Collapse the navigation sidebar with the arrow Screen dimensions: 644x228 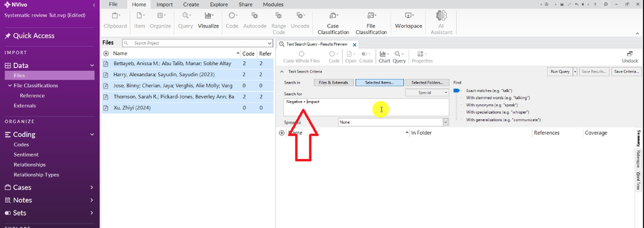point(94,5)
